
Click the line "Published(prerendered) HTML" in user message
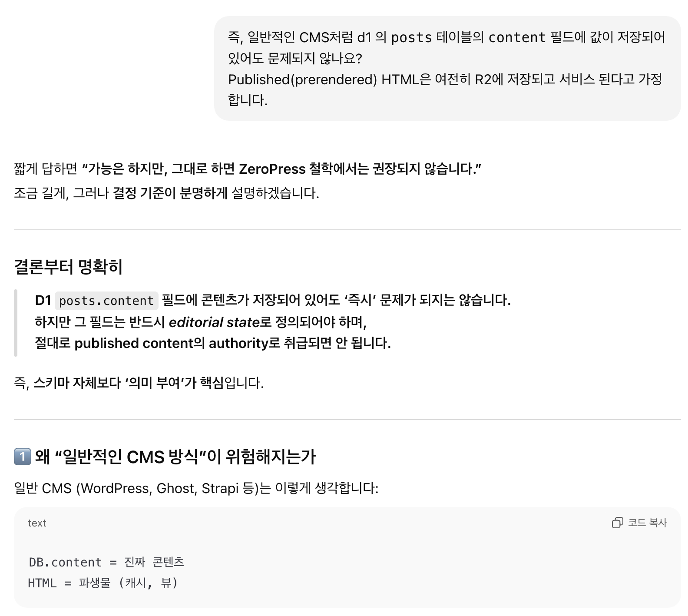coord(445,79)
